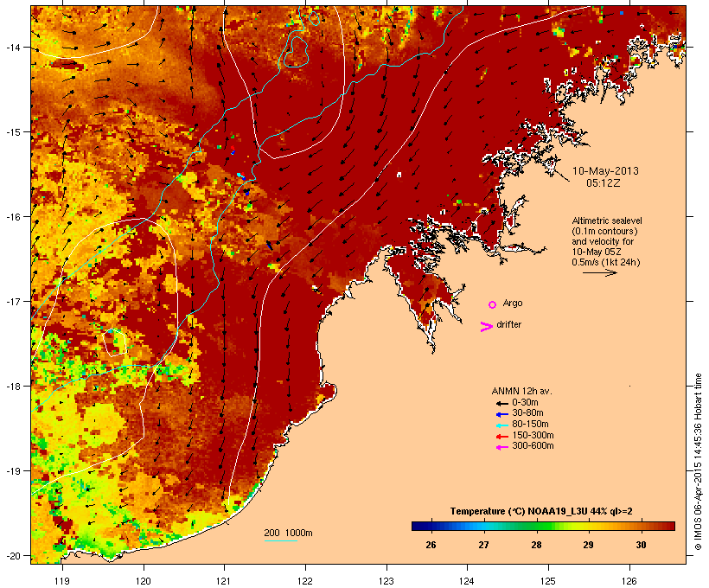Click the -17 latitude axis label
This screenshot has width=709, height=588.
coord(12,301)
